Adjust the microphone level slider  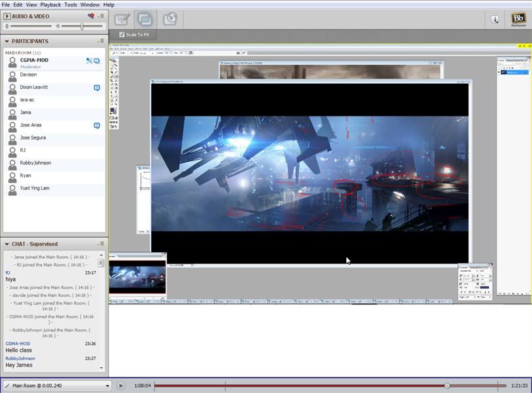[x=31, y=26]
